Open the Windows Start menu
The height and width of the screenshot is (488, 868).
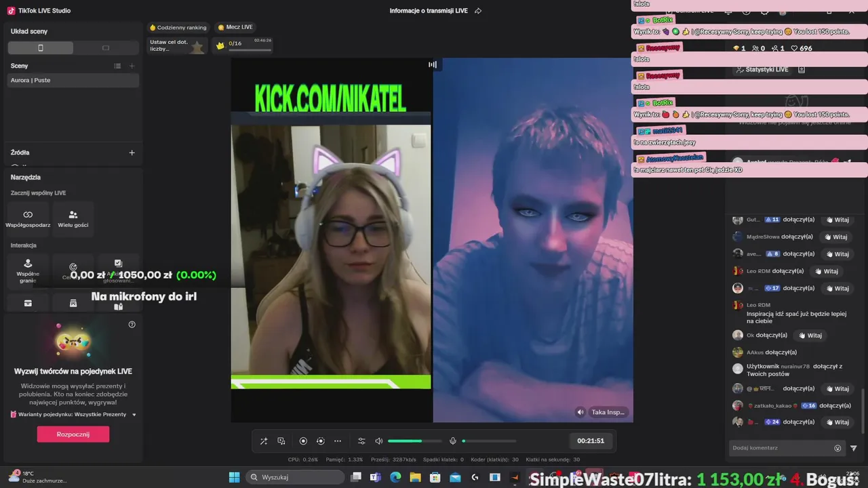[x=234, y=477]
